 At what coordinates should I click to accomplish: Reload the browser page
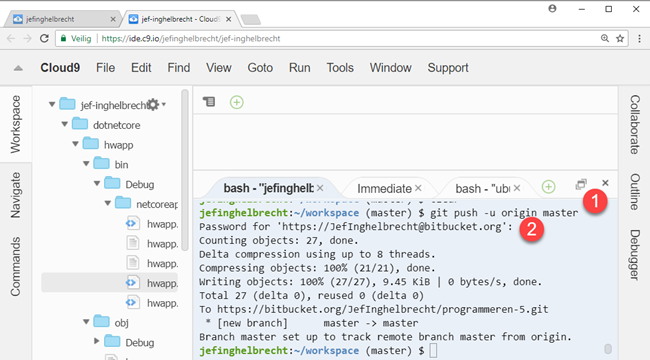pyautogui.click(x=44, y=39)
